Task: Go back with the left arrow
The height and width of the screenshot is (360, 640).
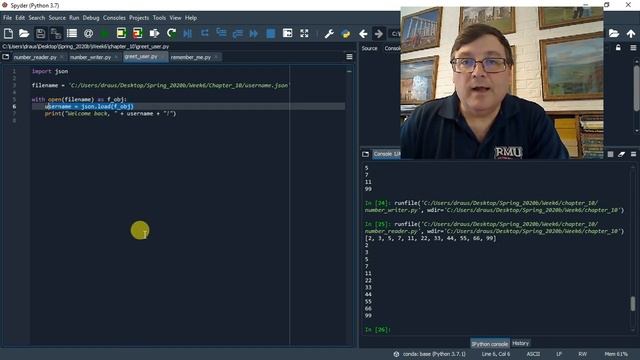Action: (363, 33)
